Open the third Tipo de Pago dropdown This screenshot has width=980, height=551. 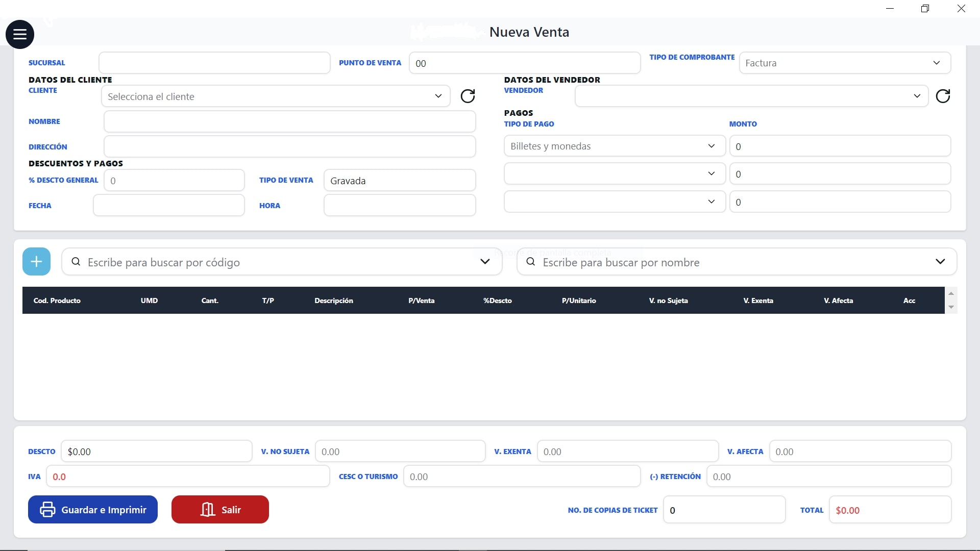615,202
